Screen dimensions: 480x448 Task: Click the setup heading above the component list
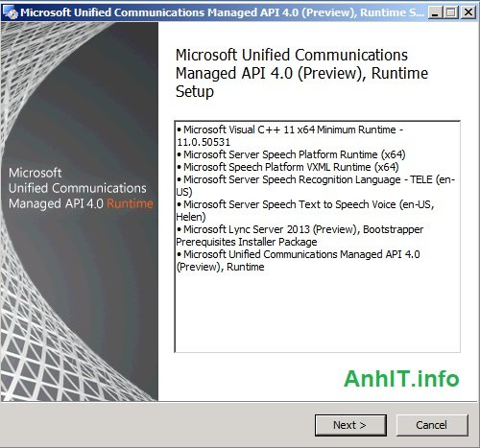click(301, 73)
